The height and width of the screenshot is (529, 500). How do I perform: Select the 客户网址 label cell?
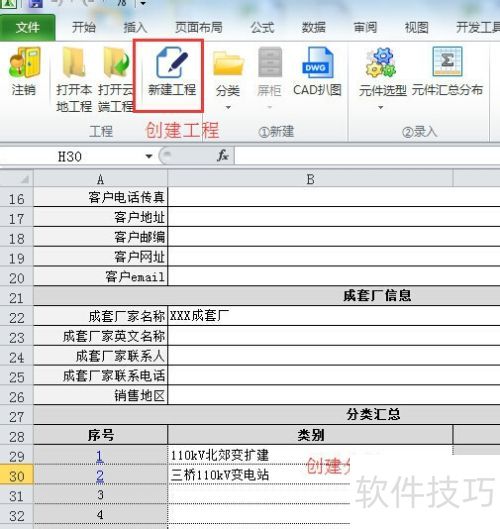coord(101,257)
